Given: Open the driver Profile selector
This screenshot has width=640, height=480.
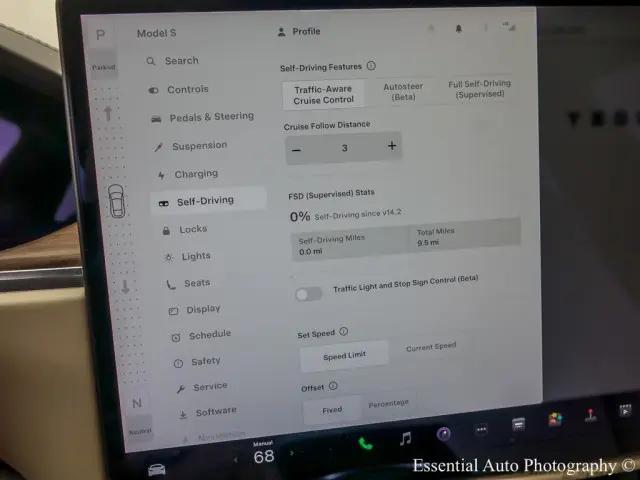Looking at the screenshot, I should coord(299,31).
